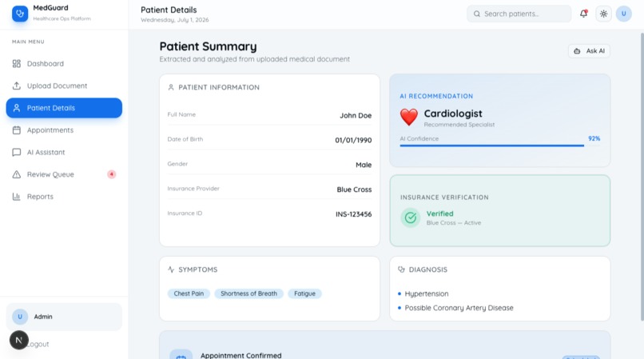Click the Logout link

38,344
